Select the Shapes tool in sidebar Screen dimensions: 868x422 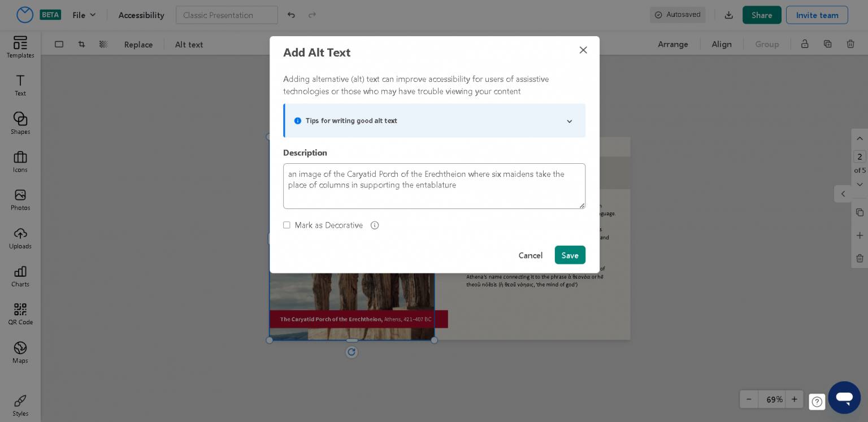coord(20,123)
